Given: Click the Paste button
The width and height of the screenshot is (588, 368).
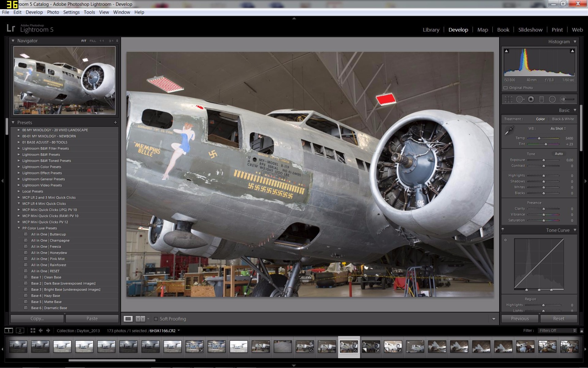Looking at the screenshot, I should [92, 319].
